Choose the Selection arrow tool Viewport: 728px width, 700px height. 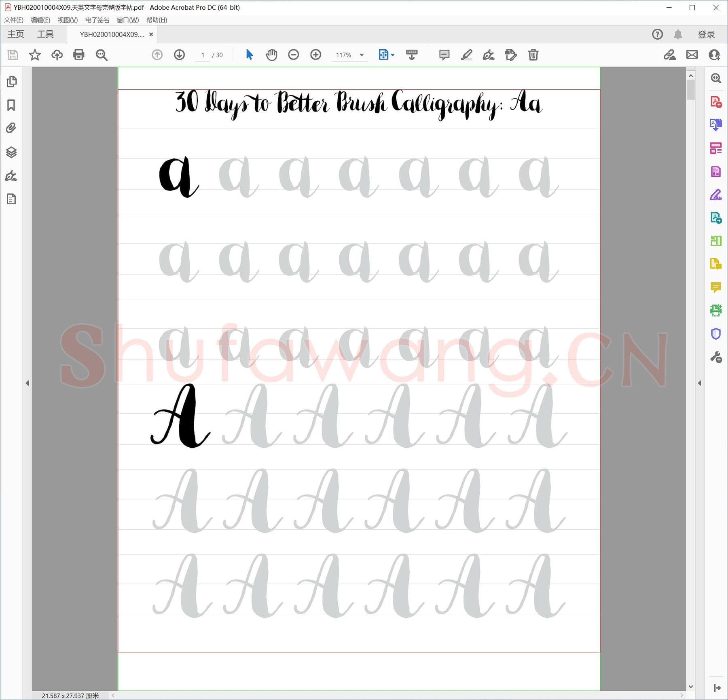[x=249, y=55]
